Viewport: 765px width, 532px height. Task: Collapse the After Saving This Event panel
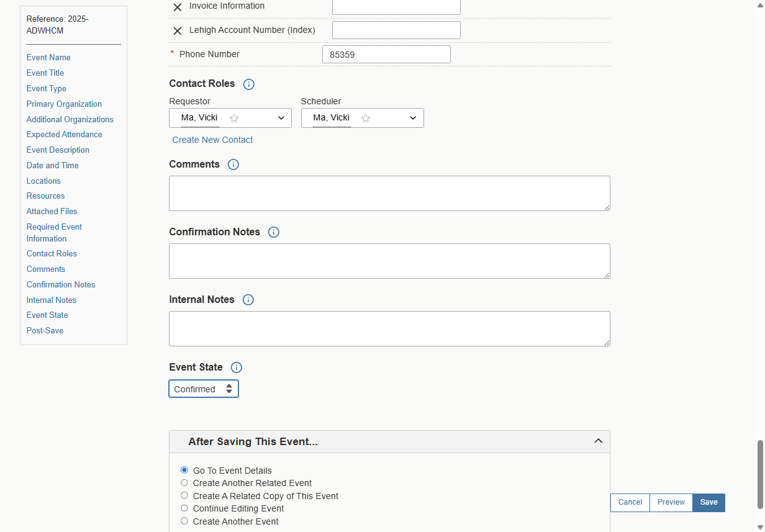(599, 441)
